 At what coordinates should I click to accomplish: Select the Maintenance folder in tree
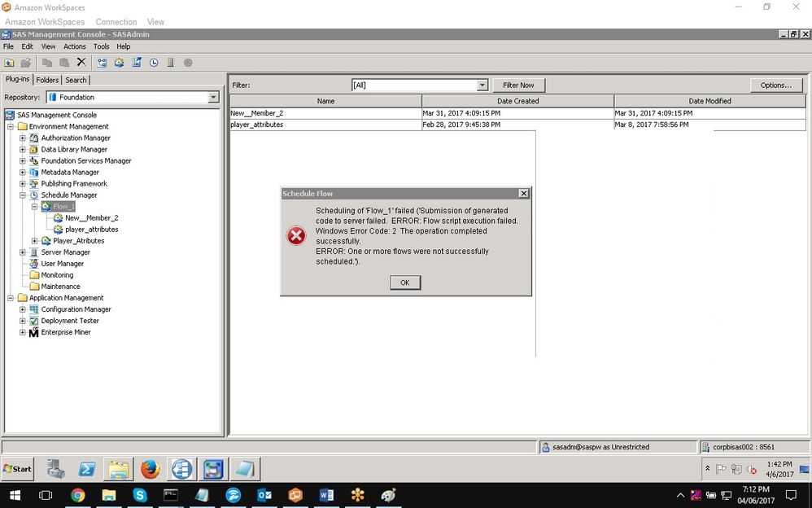click(x=60, y=287)
